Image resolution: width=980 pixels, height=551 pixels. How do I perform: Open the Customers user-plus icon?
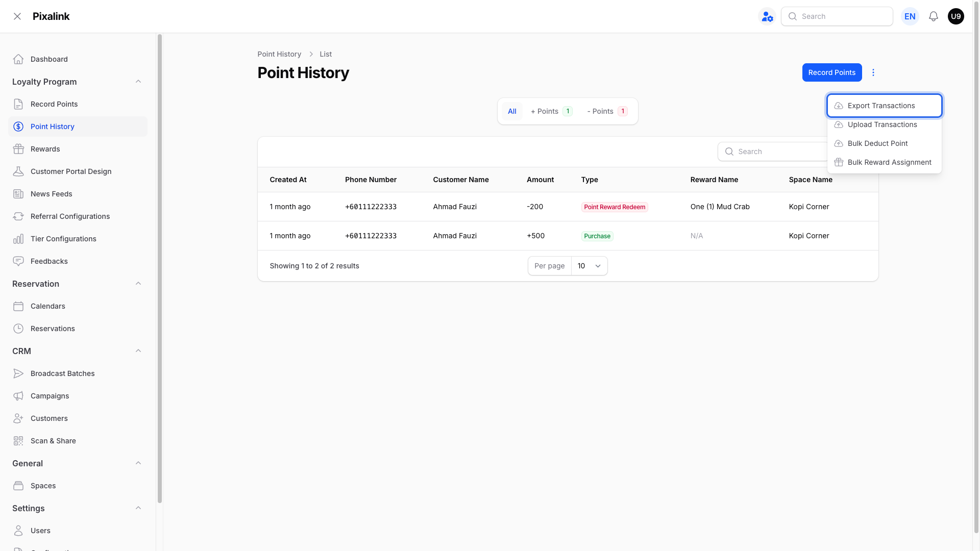(x=18, y=418)
